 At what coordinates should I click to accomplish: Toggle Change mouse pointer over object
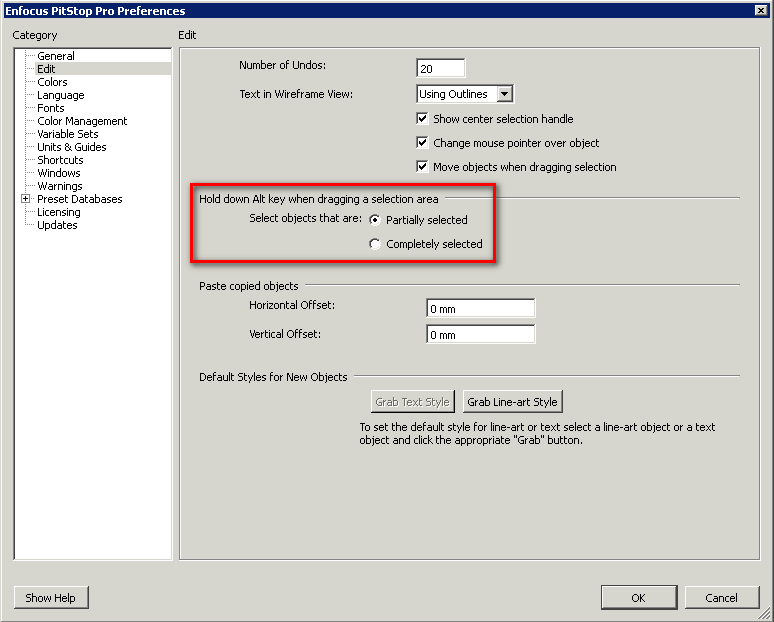pyautogui.click(x=422, y=143)
